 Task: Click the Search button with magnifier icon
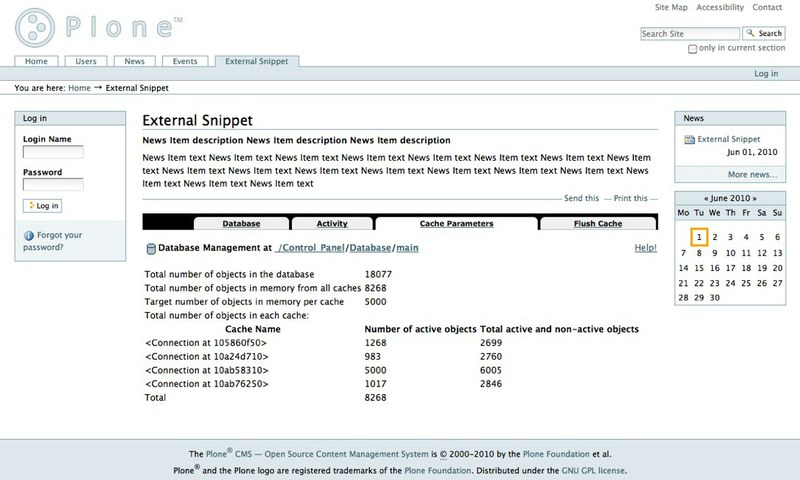click(x=764, y=33)
